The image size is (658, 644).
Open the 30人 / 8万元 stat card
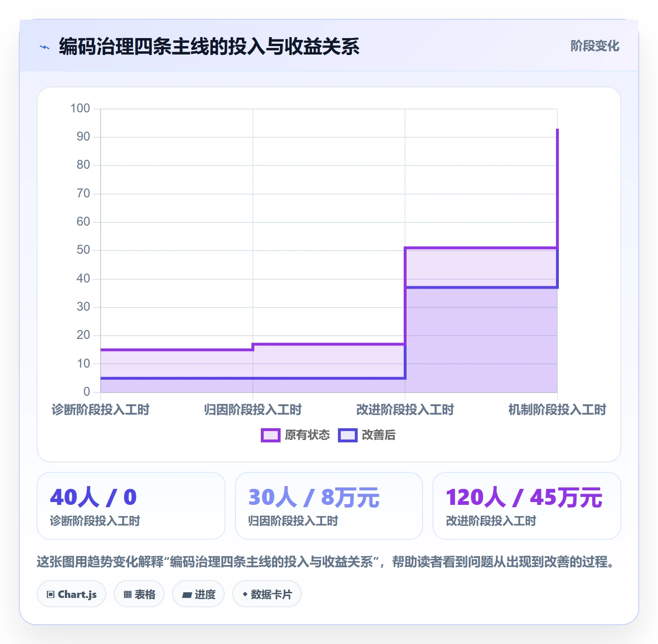pos(329,506)
